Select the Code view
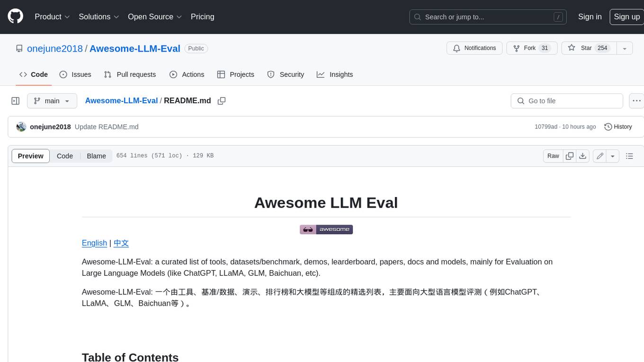 [65, 156]
